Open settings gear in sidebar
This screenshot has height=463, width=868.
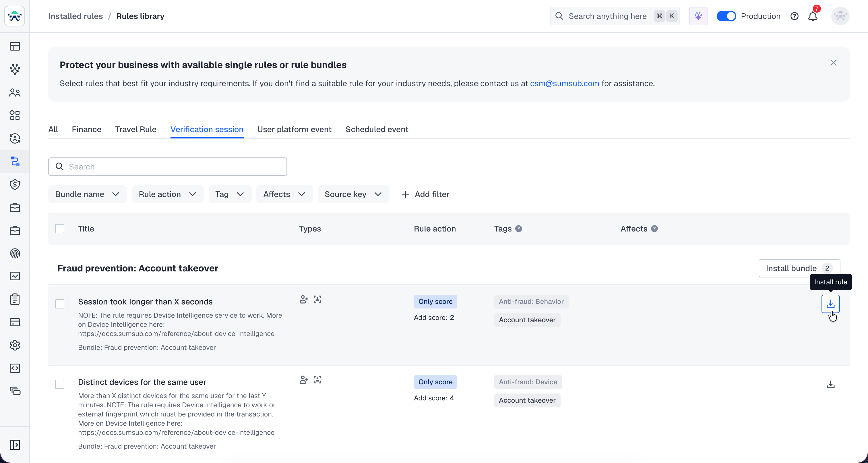(15, 345)
